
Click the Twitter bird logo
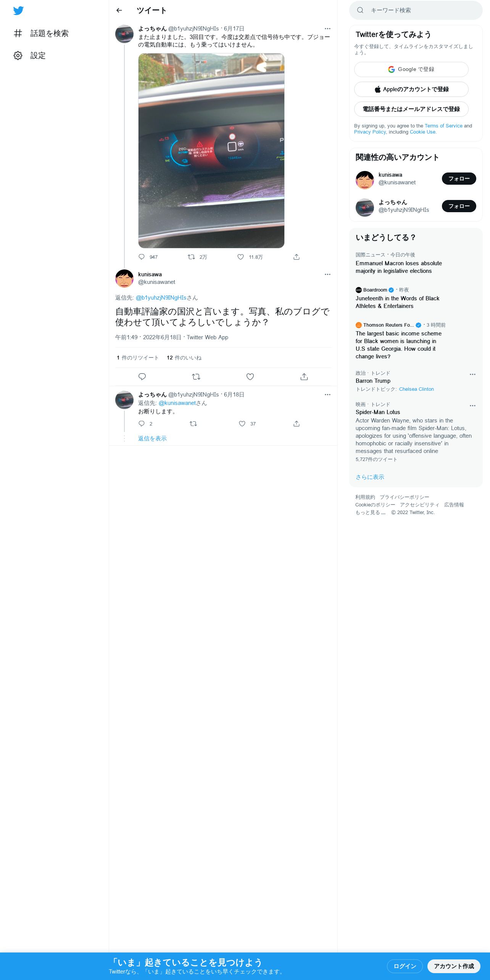(18, 11)
